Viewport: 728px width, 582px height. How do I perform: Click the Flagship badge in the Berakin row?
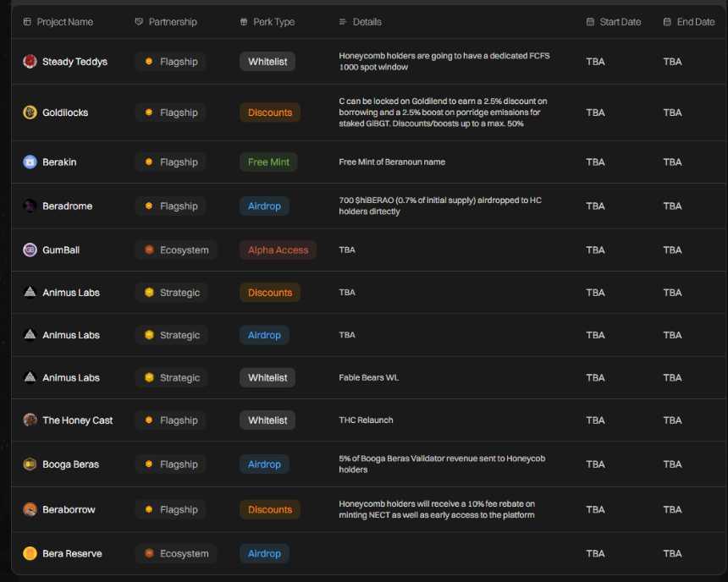170,162
